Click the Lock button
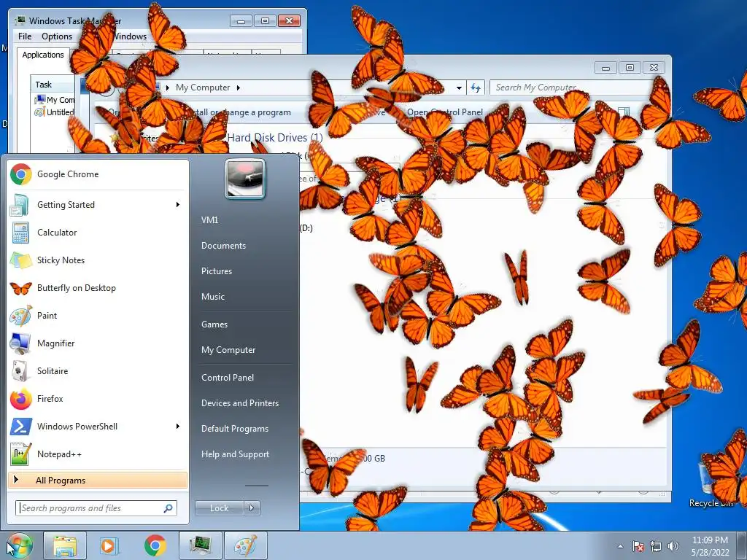The image size is (747, 560). (x=219, y=508)
